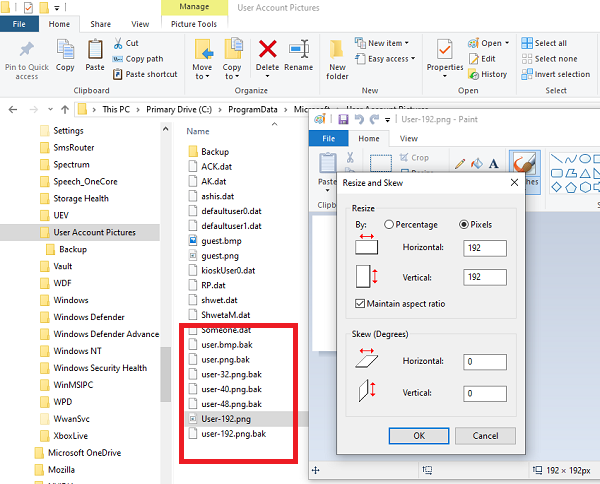
Task: Select the Text tool in Paint
Action: click(x=494, y=164)
